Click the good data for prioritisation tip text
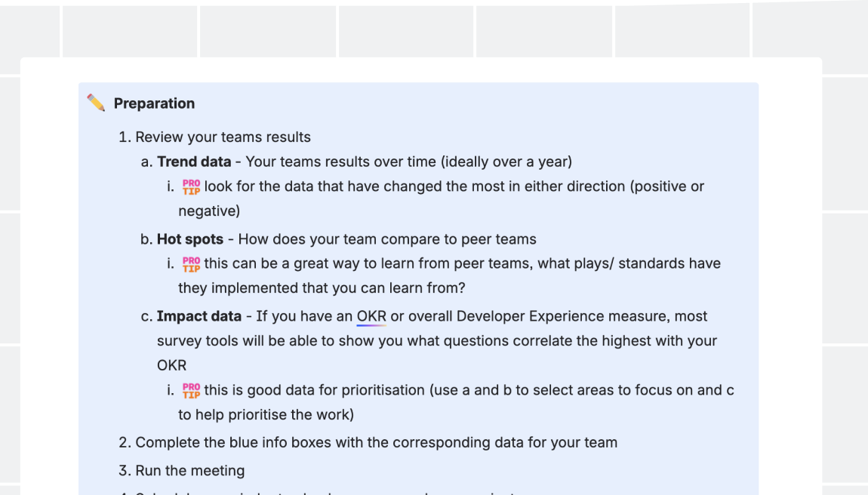 (x=468, y=390)
